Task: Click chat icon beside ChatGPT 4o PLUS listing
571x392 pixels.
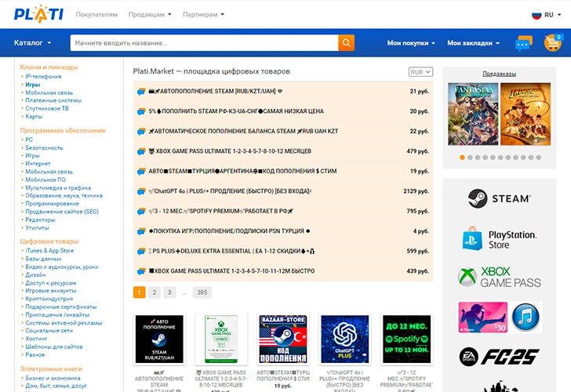Action: tap(141, 191)
